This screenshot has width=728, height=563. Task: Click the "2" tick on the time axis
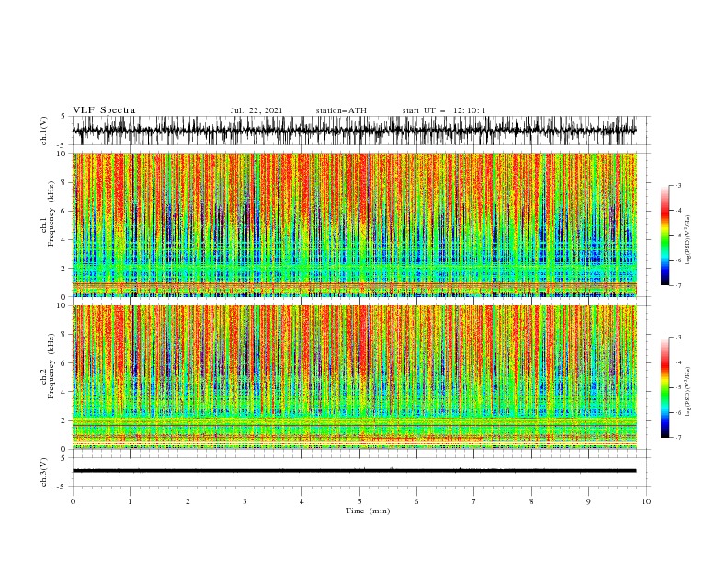coord(188,501)
